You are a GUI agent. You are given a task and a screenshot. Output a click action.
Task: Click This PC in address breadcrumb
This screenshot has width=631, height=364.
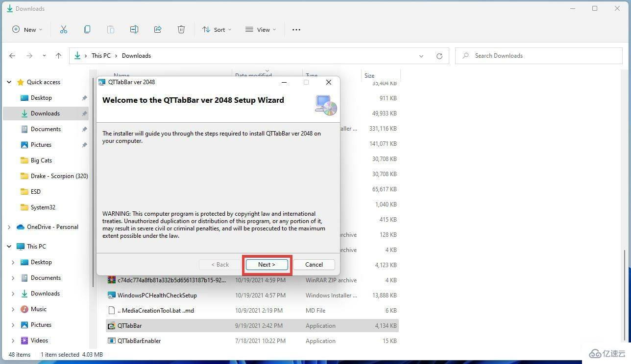click(101, 56)
